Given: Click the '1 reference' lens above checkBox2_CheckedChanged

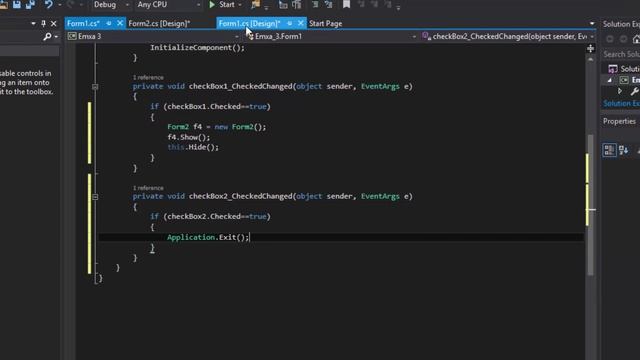Looking at the screenshot, I should click(148, 188).
